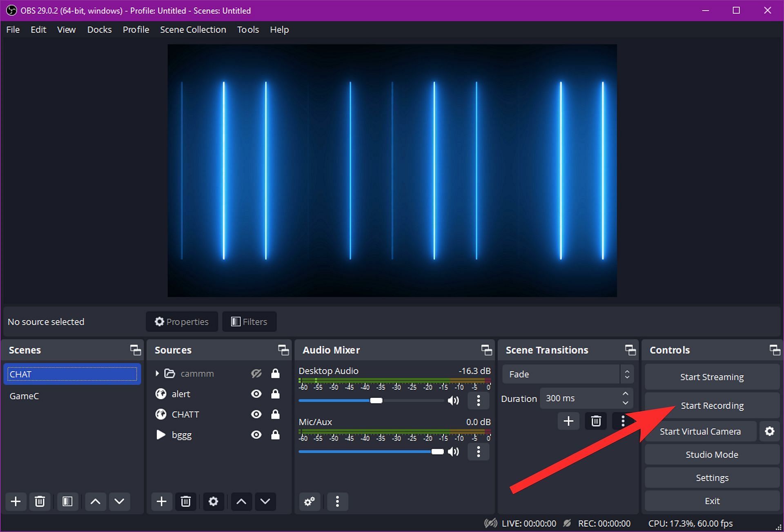
Task: Add a new source with the plus icon
Action: (162, 501)
